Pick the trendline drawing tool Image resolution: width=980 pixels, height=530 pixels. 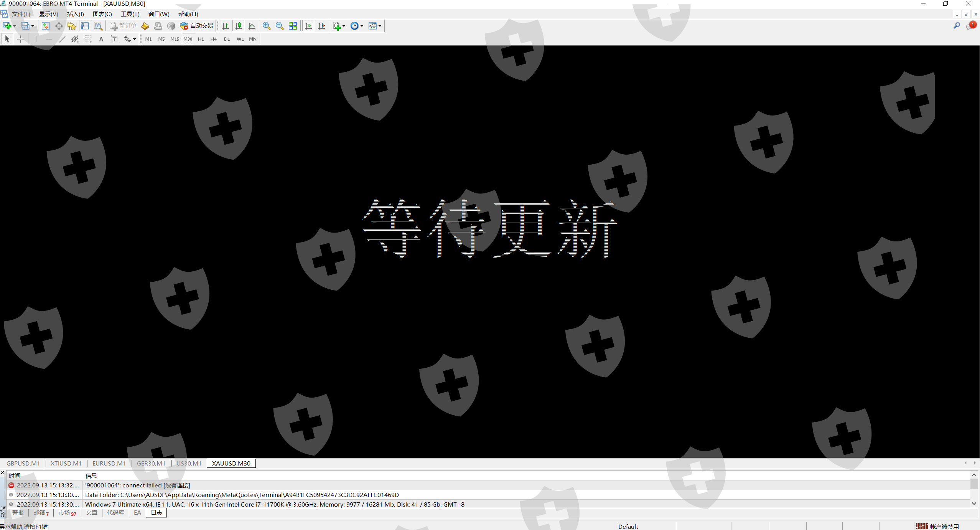click(62, 39)
